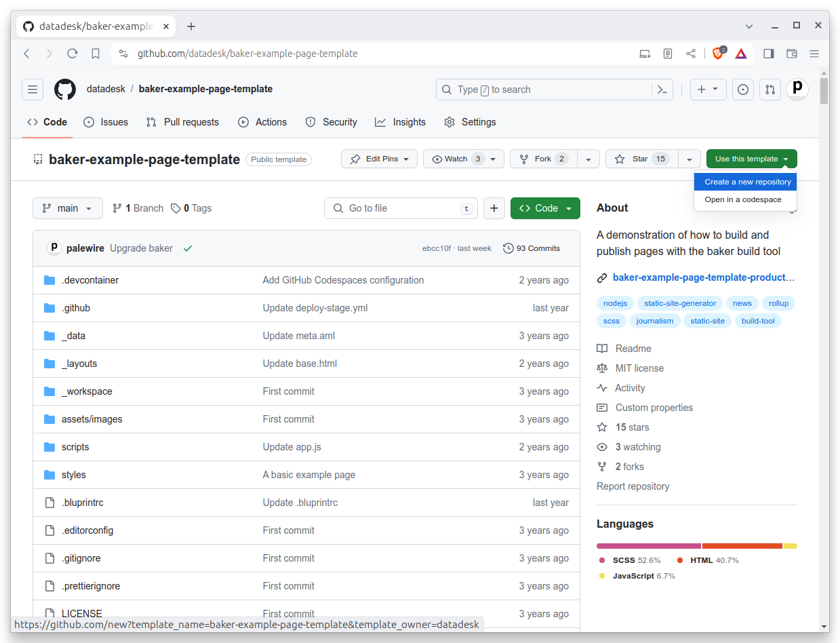Open the Edit Pins dropdown
This screenshot has width=840, height=643.
coord(378,159)
